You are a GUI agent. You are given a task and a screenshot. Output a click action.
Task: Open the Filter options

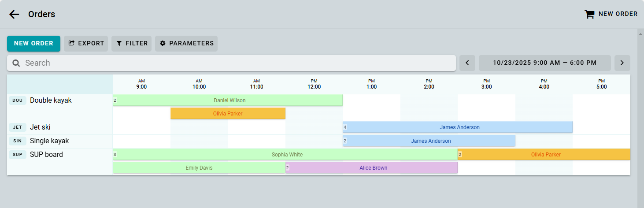coord(131,44)
